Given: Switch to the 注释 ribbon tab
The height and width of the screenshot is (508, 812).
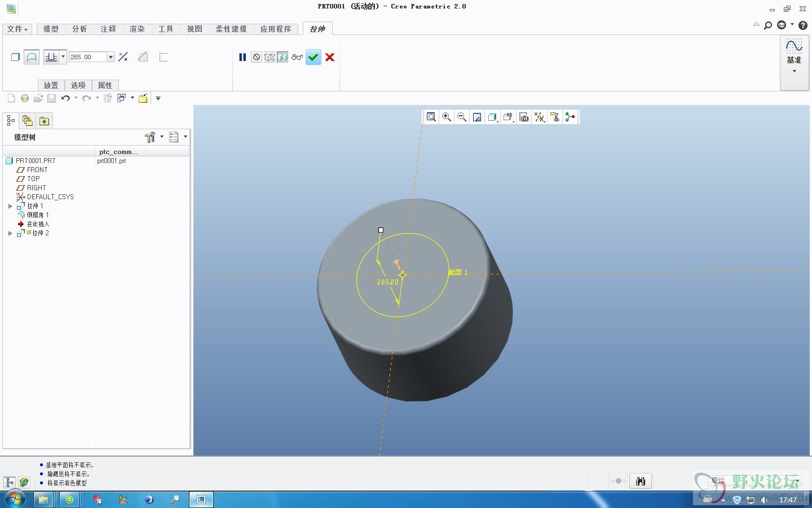Looking at the screenshot, I should pyautogui.click(x=108, y=29).
